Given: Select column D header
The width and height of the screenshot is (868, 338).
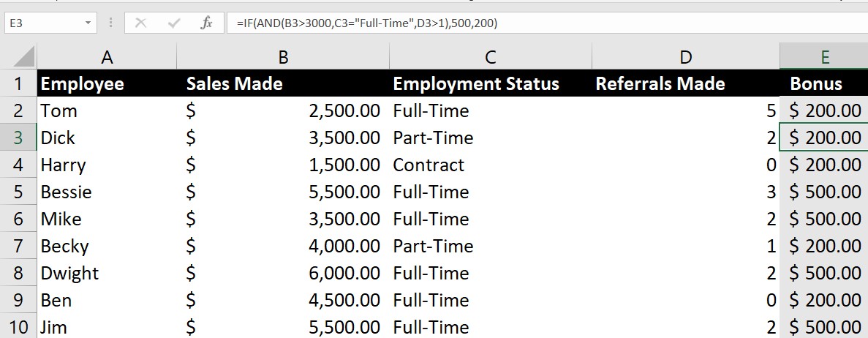Looking at the screenshot, I should 686,56.
